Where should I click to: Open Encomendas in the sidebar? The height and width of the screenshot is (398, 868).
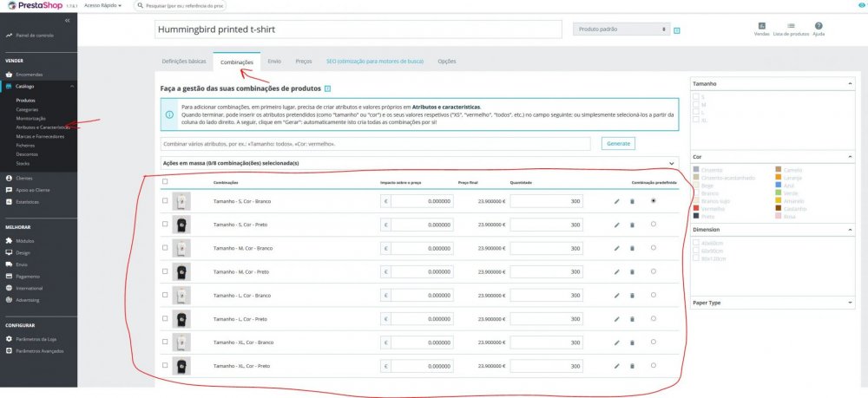click(30, 74)
